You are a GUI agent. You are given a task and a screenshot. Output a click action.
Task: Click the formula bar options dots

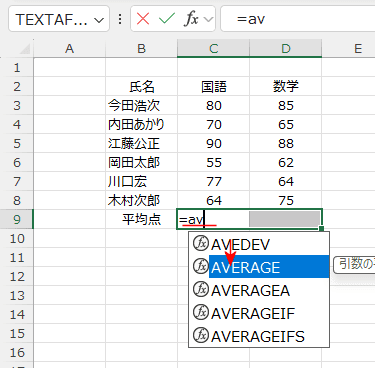[x=120, y=19]
